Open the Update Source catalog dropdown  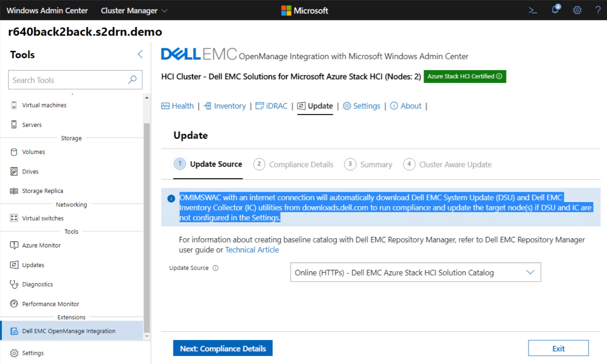pyautogui.click(x=416, y=272)
